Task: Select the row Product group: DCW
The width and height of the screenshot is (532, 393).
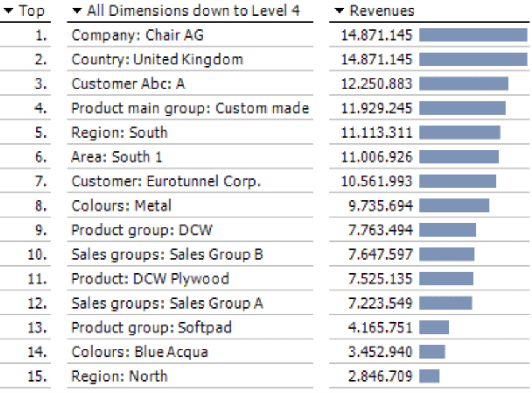Action: [141, 230]
